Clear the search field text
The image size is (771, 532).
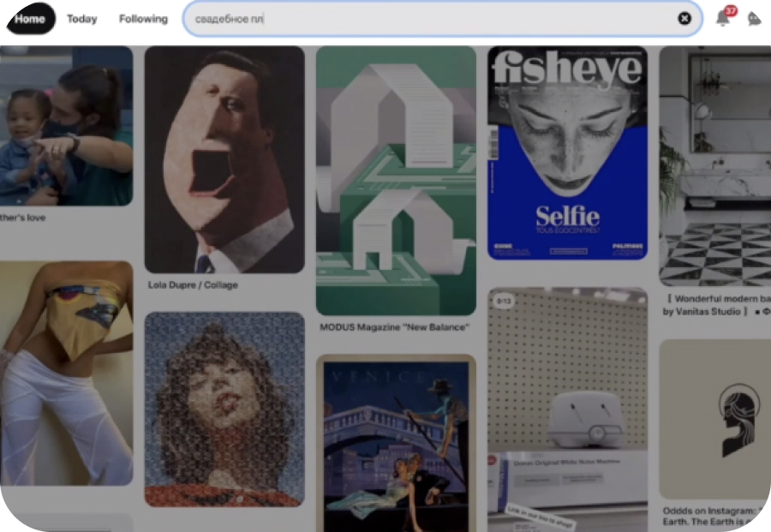(x=684, y=18)
